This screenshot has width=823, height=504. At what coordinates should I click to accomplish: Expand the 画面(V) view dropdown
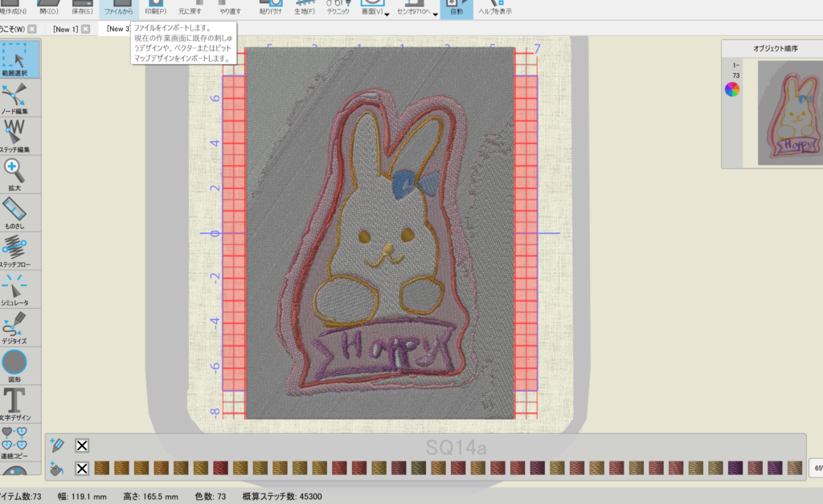(x=387, y=14)
